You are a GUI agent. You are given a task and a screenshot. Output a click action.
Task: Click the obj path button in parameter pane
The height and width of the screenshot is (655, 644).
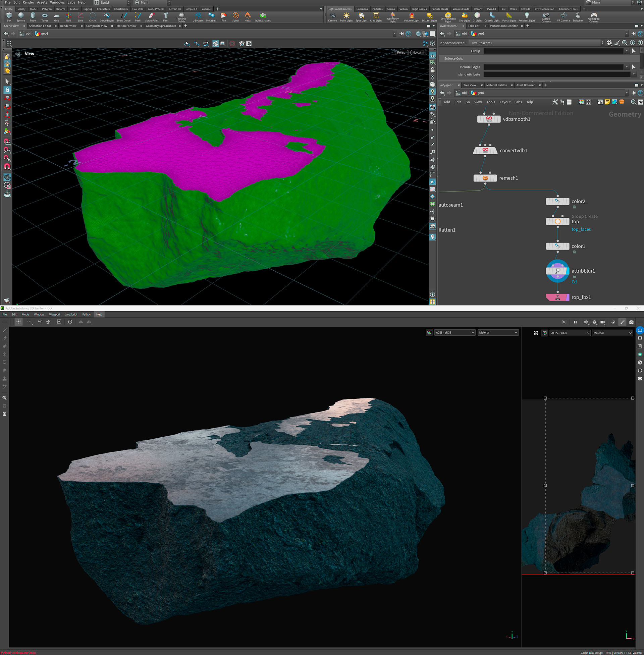coord(461,34)
